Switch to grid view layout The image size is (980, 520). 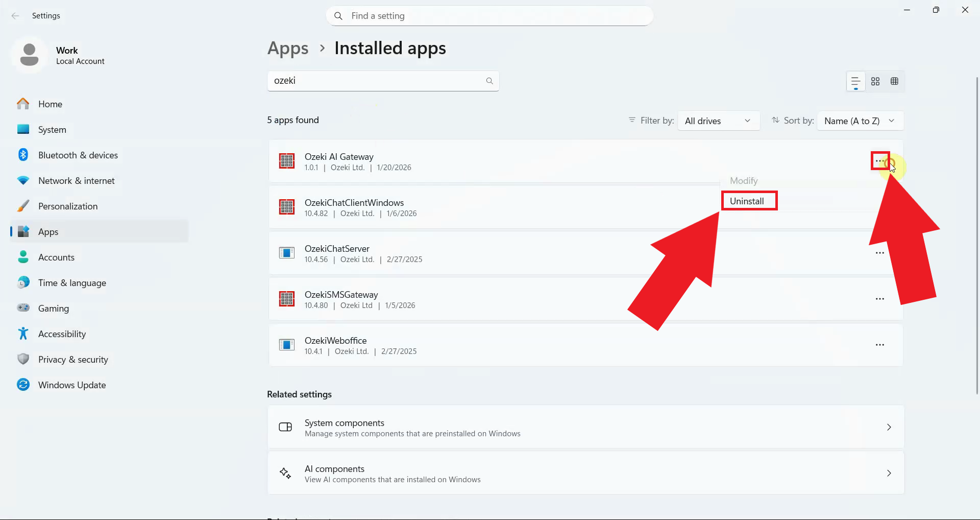coord(894,81)
